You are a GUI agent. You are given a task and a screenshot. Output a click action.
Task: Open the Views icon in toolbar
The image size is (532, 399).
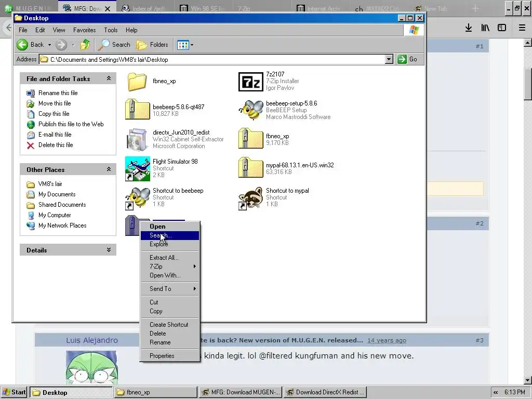(x=183, y=45)
